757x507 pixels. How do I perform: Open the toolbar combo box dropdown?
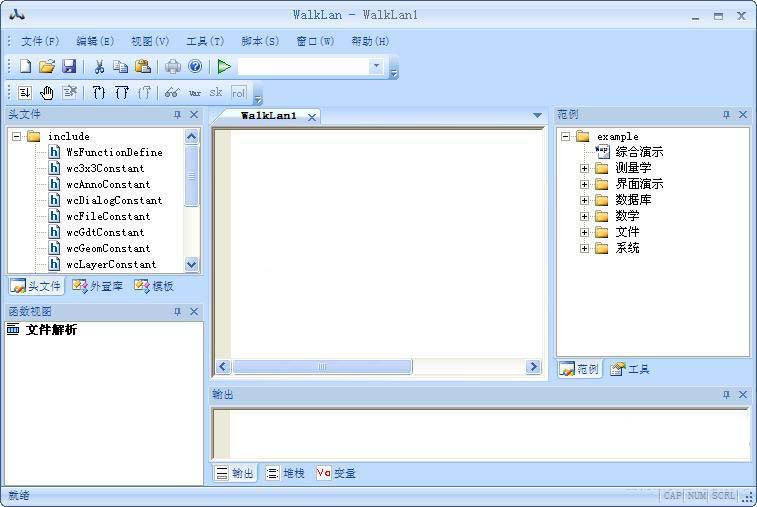[x=376, y=66]
